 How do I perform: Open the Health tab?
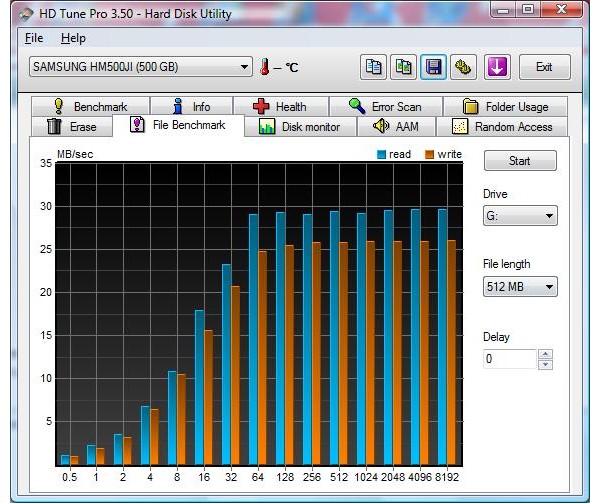(x=280, y=106)
